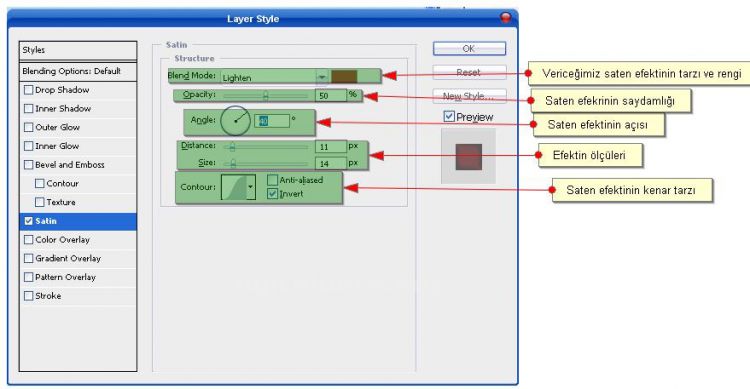Open the Blend Mode Lighten dropdown
Screen dimensions: 750x389
pos(275,77)
